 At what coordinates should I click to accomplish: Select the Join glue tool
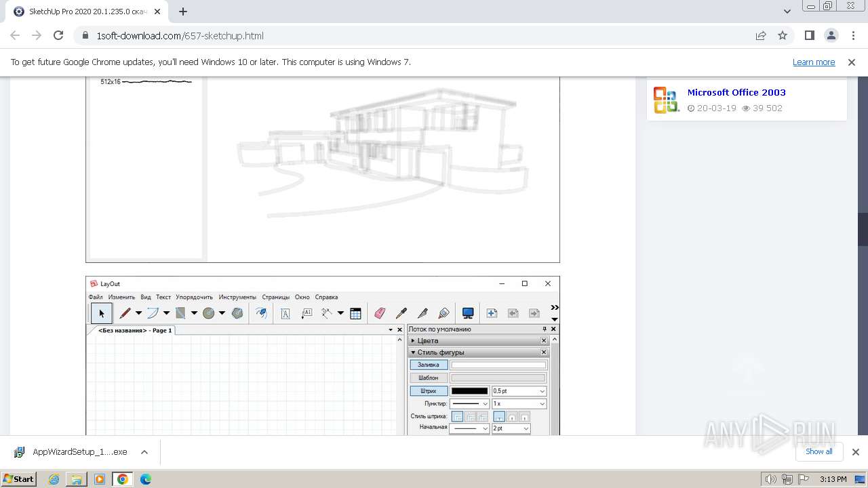pyautogui.click(x=443, y=313)
